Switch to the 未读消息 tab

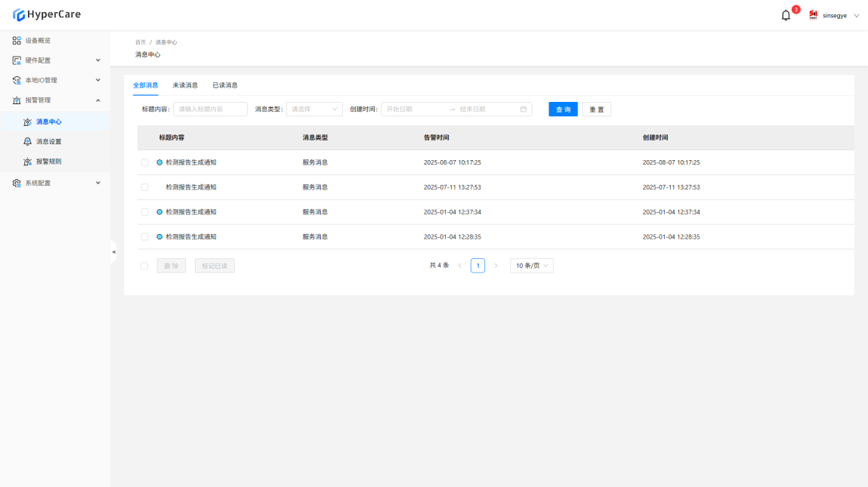(x=185, y=85)
